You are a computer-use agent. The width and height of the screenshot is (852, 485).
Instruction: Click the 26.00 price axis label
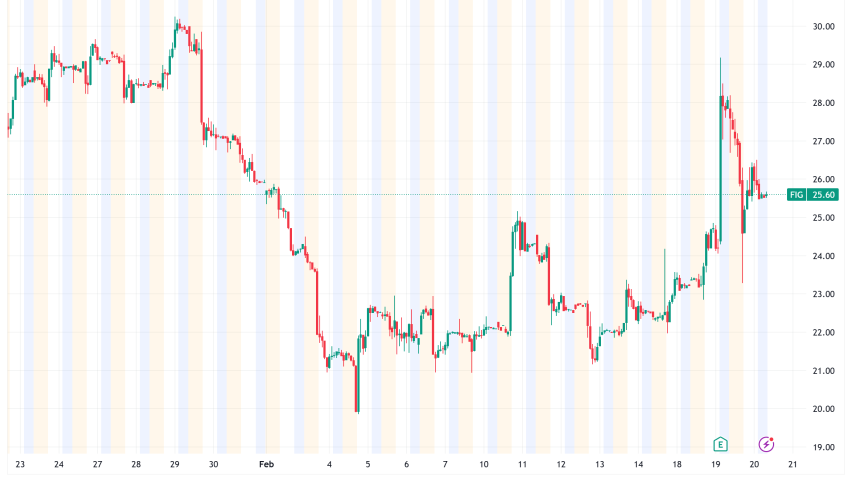pyautogui.click(x=823, y=180)
